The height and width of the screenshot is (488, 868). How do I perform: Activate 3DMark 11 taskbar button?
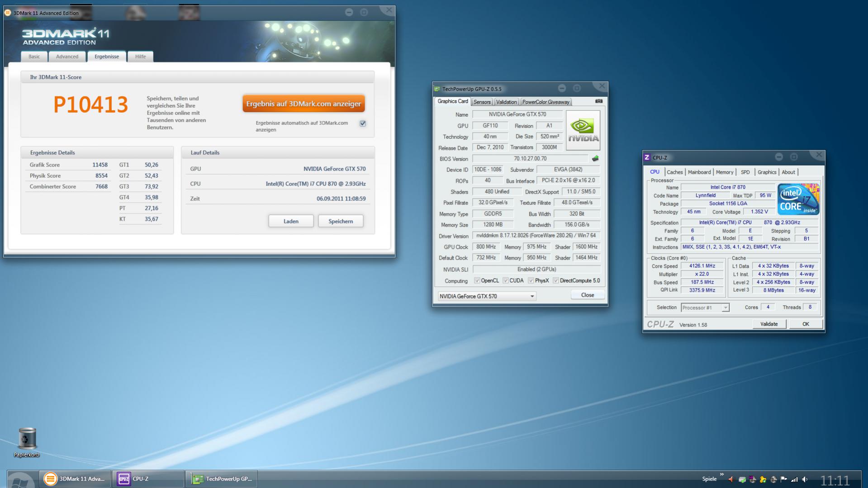click(75, 479)
